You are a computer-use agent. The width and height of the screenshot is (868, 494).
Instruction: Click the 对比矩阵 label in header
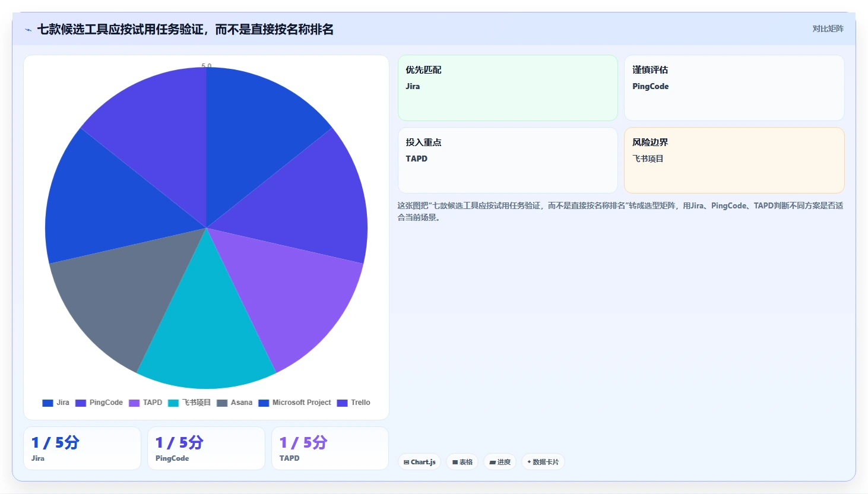(x=828, y=28)
